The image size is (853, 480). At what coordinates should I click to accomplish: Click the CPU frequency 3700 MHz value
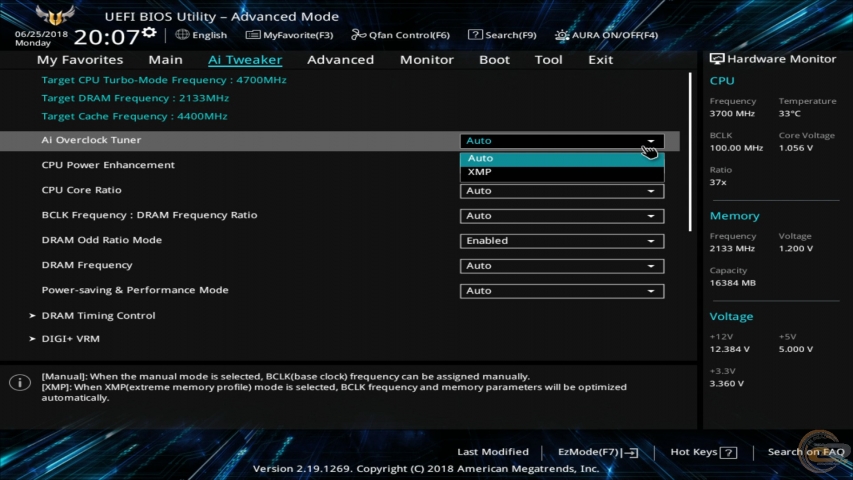(x=732, y=114)
